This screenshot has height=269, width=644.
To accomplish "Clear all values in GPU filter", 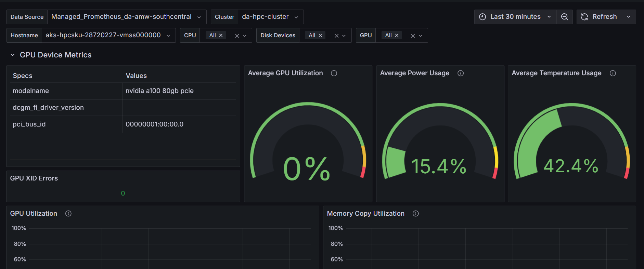I will pyautogui.click(x=413, y=36).
